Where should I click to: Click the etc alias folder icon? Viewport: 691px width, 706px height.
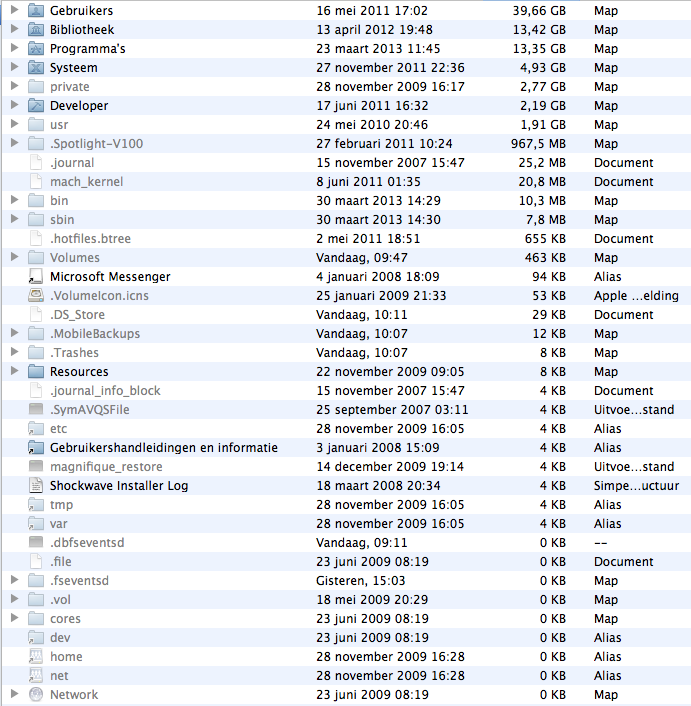pos(36,429)
